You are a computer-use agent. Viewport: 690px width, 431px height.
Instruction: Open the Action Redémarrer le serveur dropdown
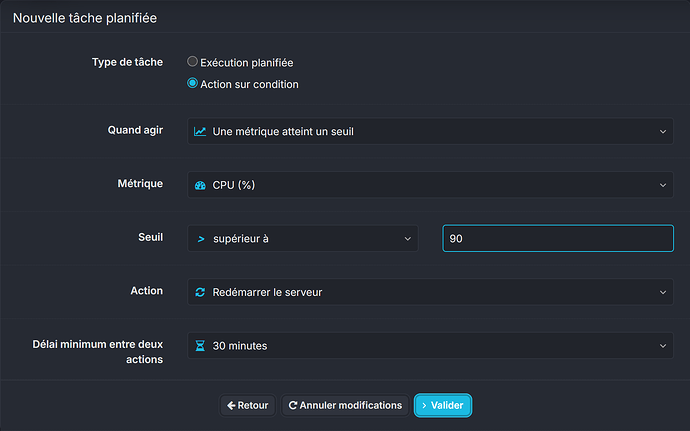tap(430, 292)
